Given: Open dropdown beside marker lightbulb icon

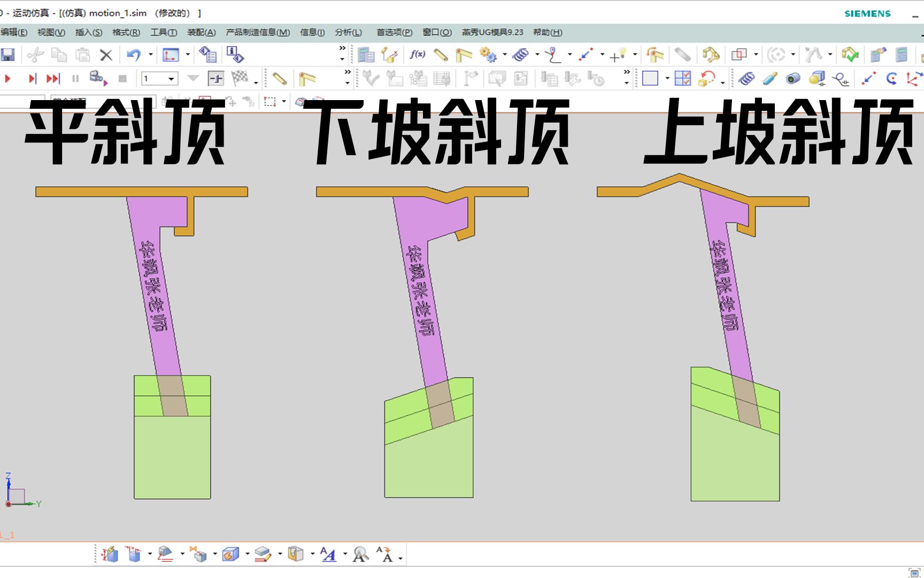Looking at the screenshot, I should pyautogui.click(x=635, y=55).
